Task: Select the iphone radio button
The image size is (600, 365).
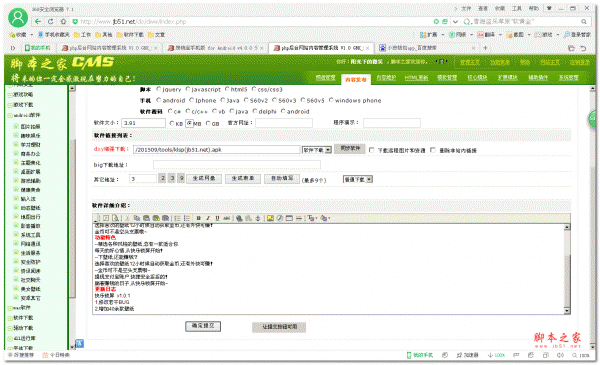Action: click(x=192, y=100)
